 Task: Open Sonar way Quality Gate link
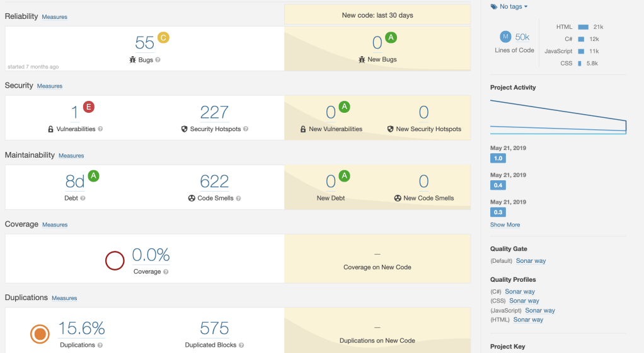[x=531, y=260]
